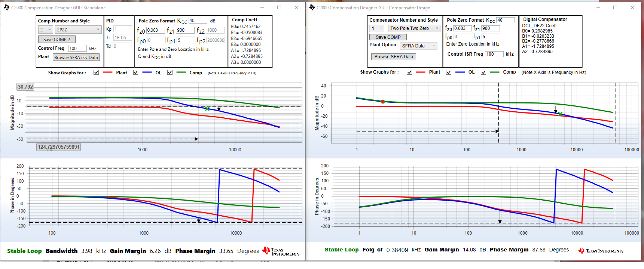Toggle Comp graph checkbox in Standalone window
644x269 pixels.
pyautogui.click(x=170, y=72)
